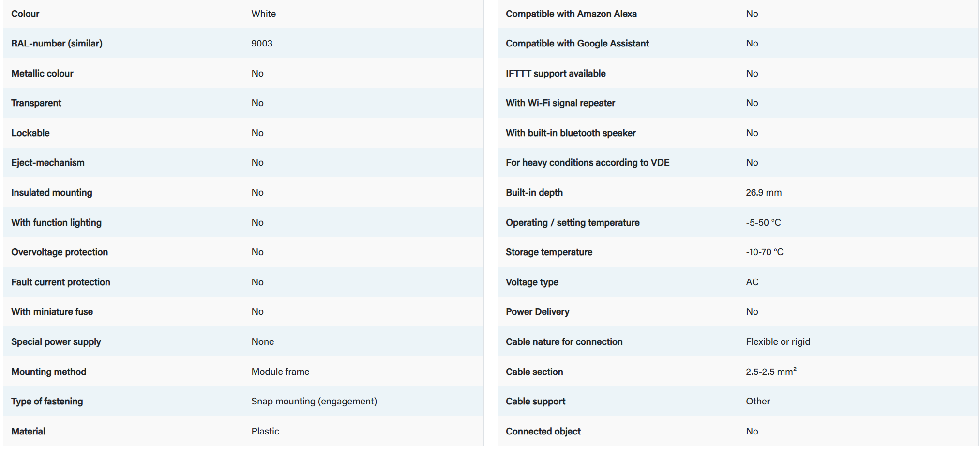Click the "White" colour value

263,14
